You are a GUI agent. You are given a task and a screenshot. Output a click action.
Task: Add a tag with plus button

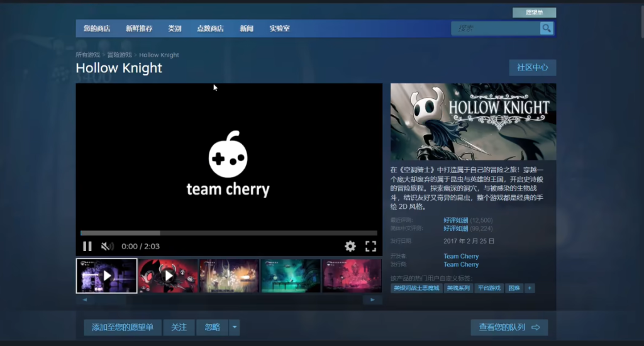530,288
